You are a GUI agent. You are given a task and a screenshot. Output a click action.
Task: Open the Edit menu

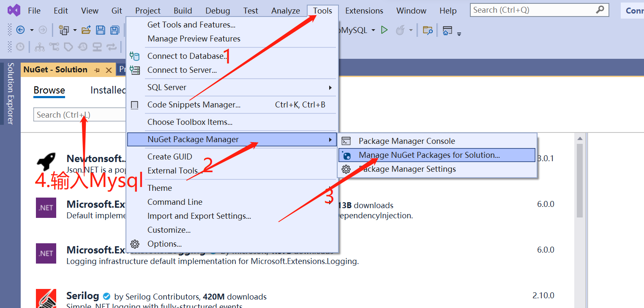pos(61,11)
